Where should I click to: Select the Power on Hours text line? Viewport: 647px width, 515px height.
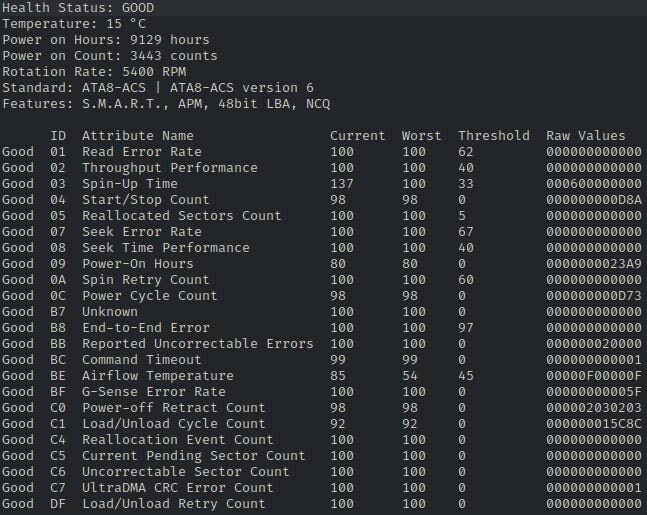point(106,40)
